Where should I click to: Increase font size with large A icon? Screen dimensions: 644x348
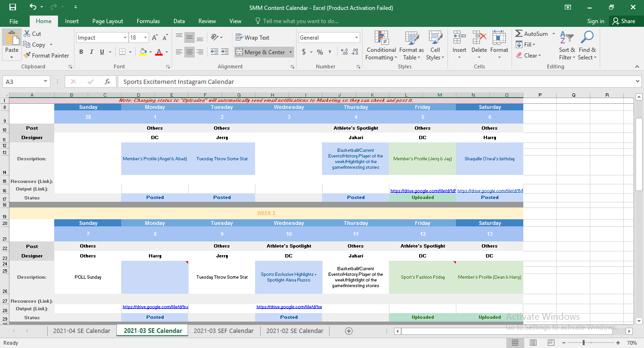tap(156, 38)
